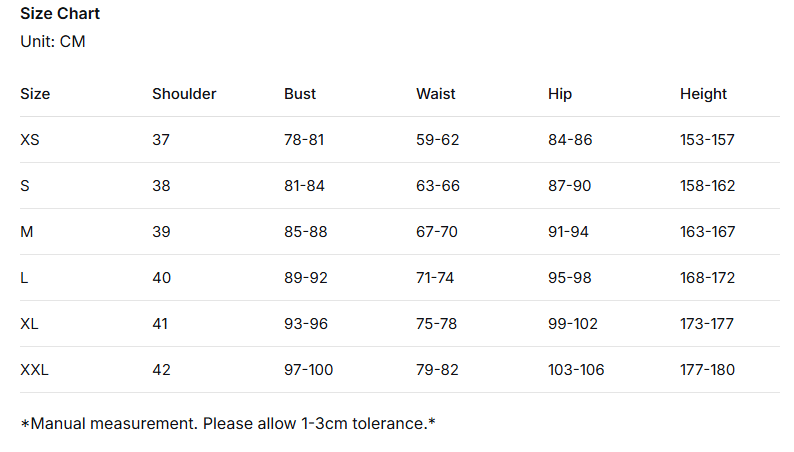Viewport: 794px width, 452px height.
Task: Click bust value 97-100 for XXL
Action: pyautogui.click(x=308, y=370)
